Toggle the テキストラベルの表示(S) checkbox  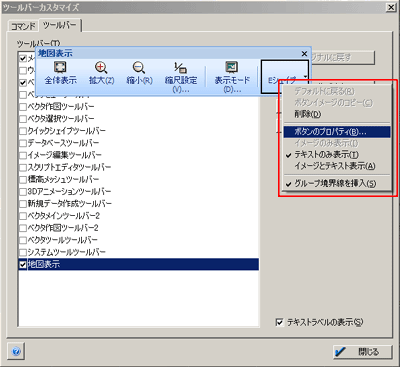(279, 322)
